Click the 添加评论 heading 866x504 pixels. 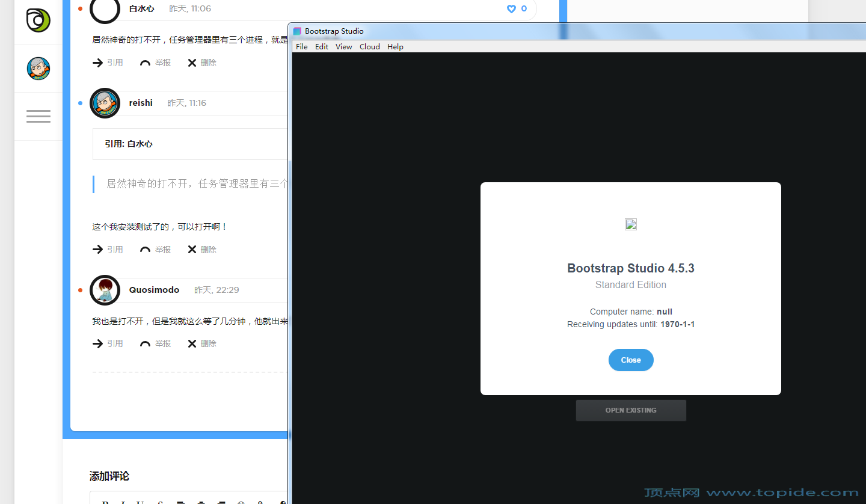[109, 476]
